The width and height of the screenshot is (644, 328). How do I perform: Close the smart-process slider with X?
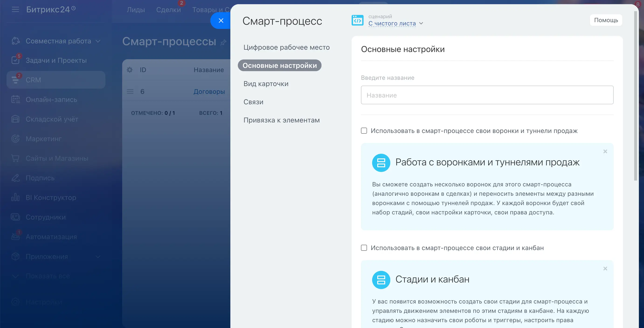tap(221, 21)
